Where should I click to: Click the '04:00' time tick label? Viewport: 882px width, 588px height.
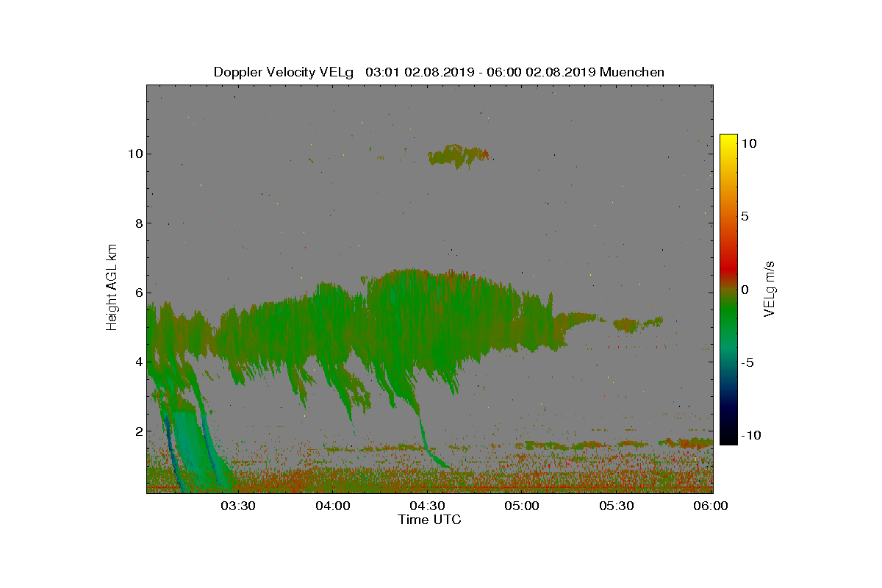[333, 506]
